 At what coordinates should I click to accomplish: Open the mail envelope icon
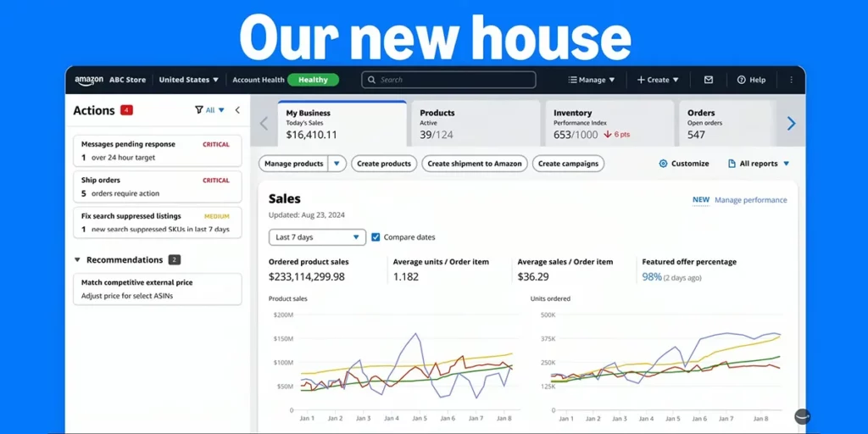tap(709, 80)
